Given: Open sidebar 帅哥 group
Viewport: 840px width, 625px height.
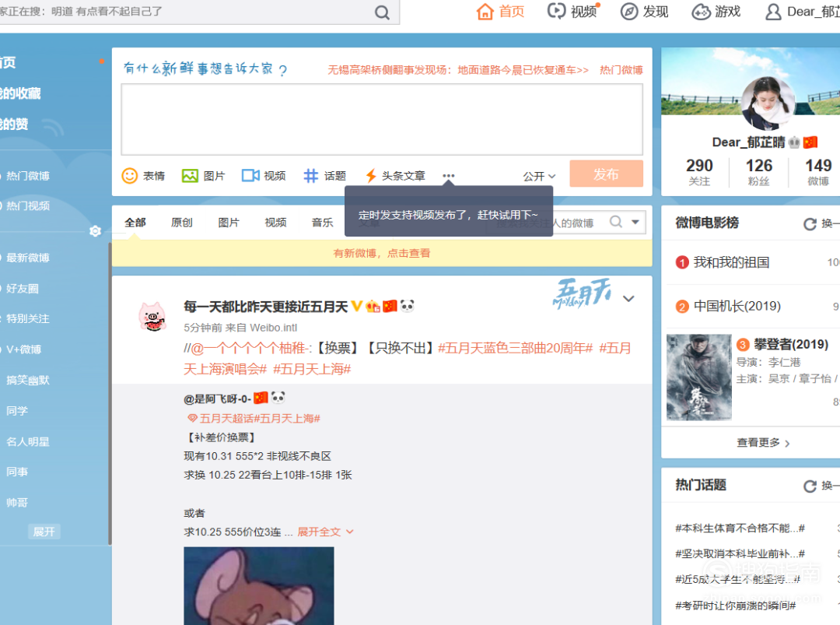Looking at the screenshot, I should 17,503.
